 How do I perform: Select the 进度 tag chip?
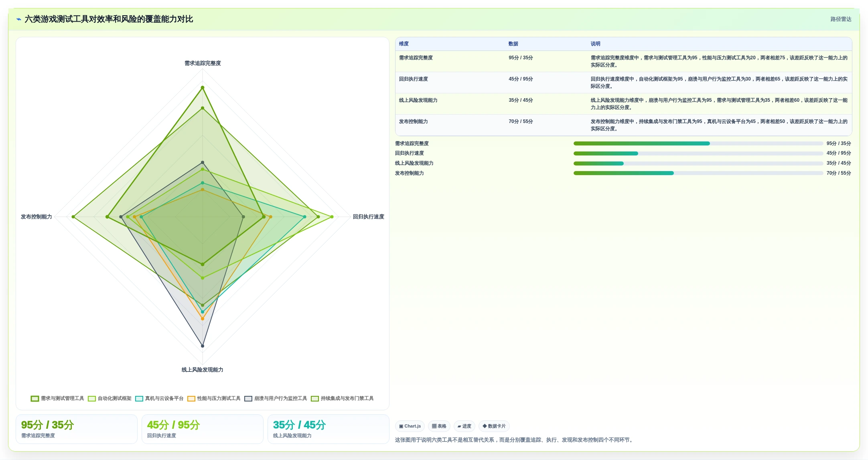pyautogui.click(x=464, y=426)
